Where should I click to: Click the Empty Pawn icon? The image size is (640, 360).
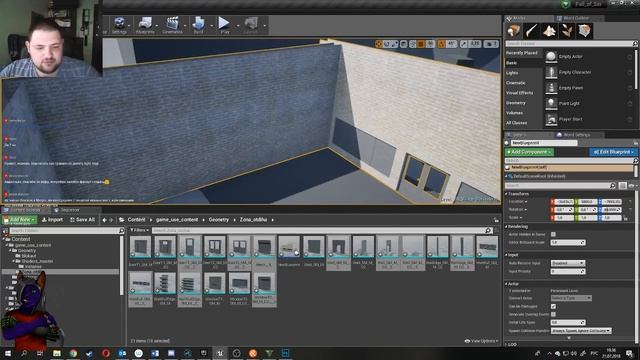551,88
